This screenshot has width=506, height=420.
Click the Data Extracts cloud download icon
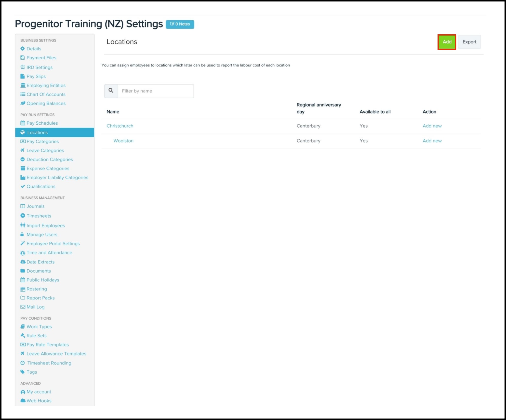click(23, 262)
